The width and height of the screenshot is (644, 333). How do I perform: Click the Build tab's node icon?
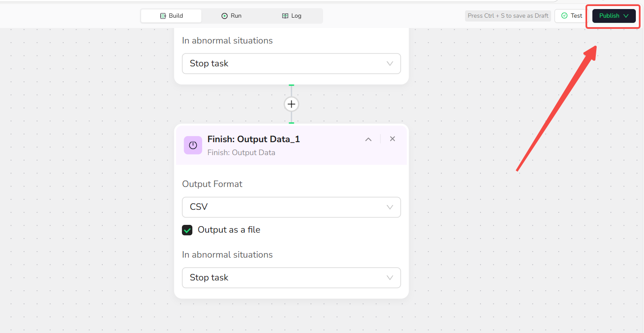coord(163,16)
